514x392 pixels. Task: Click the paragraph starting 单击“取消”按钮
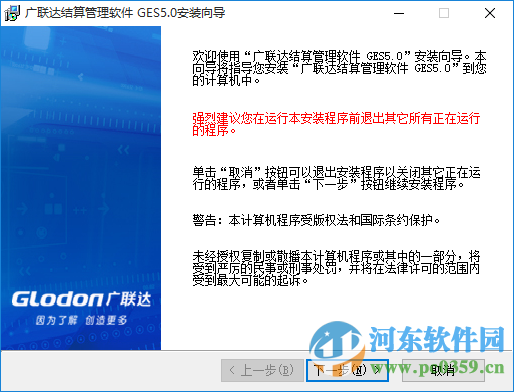[x=336, y=178]
